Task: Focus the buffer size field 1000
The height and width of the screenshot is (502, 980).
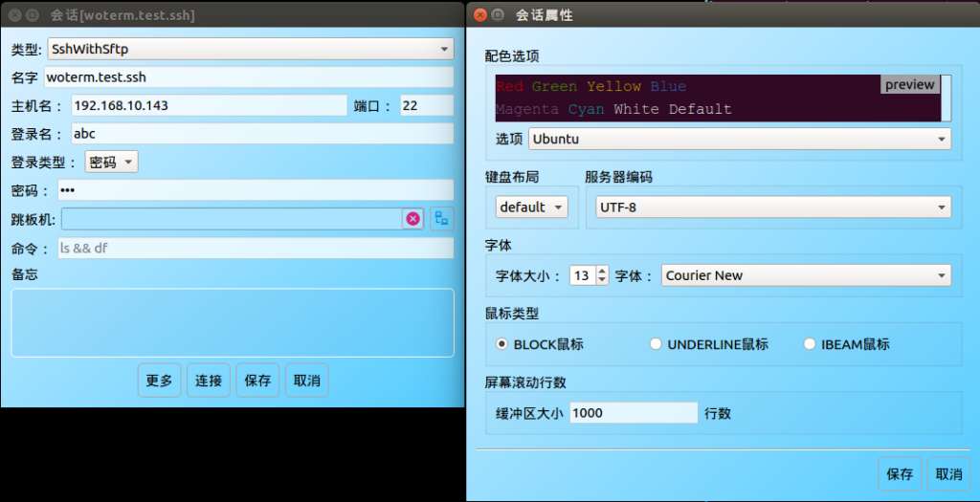Action: (x=634, y=413)
